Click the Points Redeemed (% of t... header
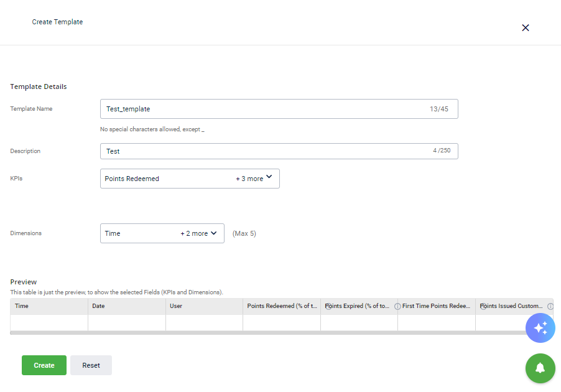The image size is (561, 392). point(282,306)
